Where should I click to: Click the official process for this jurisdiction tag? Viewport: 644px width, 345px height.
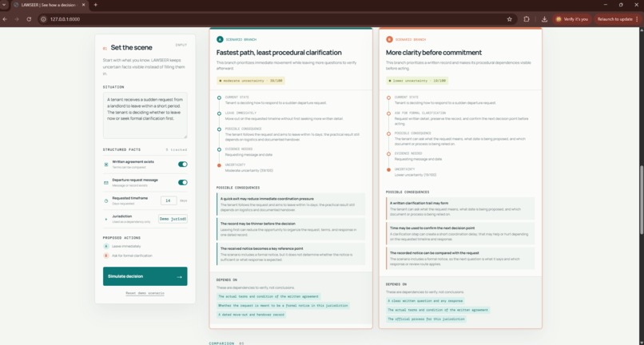426,319
